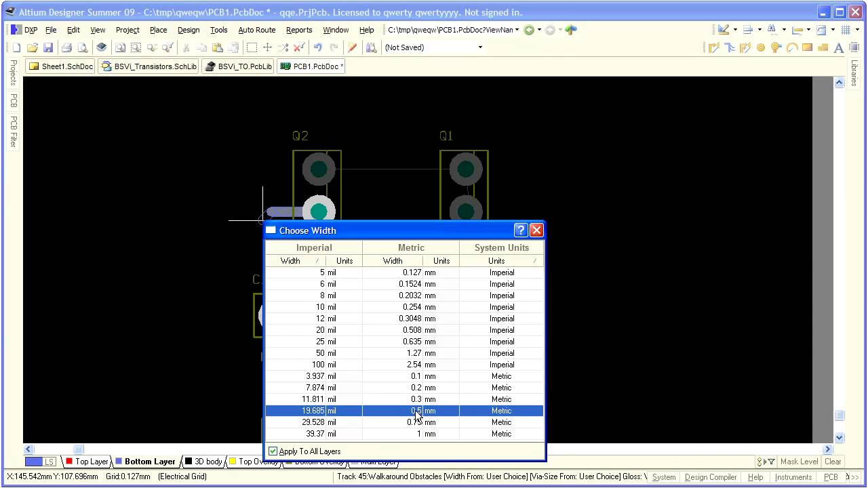Expand the Dimension tools dropdown arrow
This screenshot has width=868, height=488.
[x=808, y=30]
